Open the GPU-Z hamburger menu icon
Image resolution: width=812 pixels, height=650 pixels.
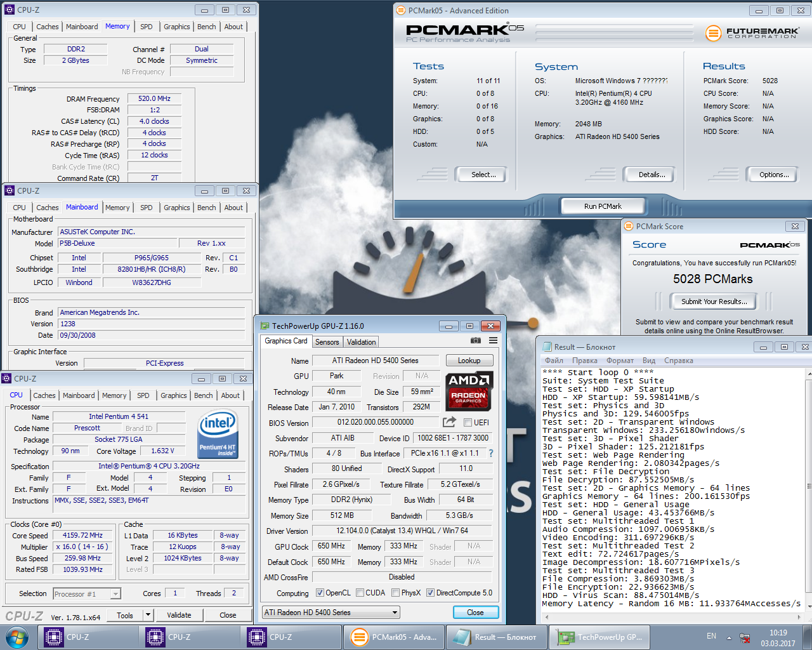(x=493, y=341)
